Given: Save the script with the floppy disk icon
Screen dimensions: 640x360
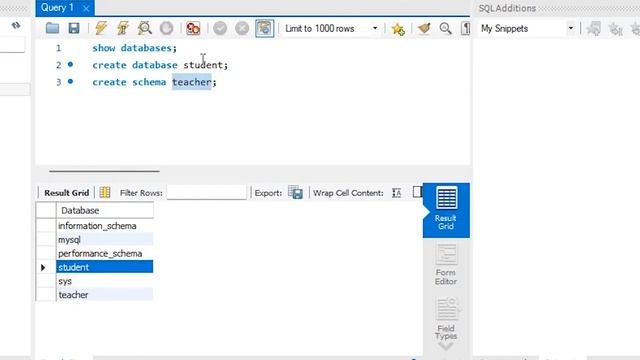Looking at the screenshot, I should click(x=74, y=28).
